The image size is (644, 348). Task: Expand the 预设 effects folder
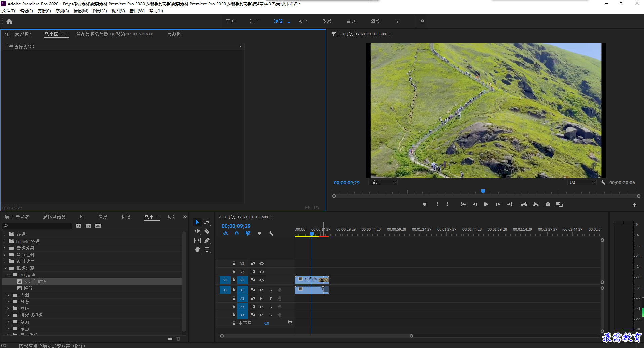pos(5,234)
